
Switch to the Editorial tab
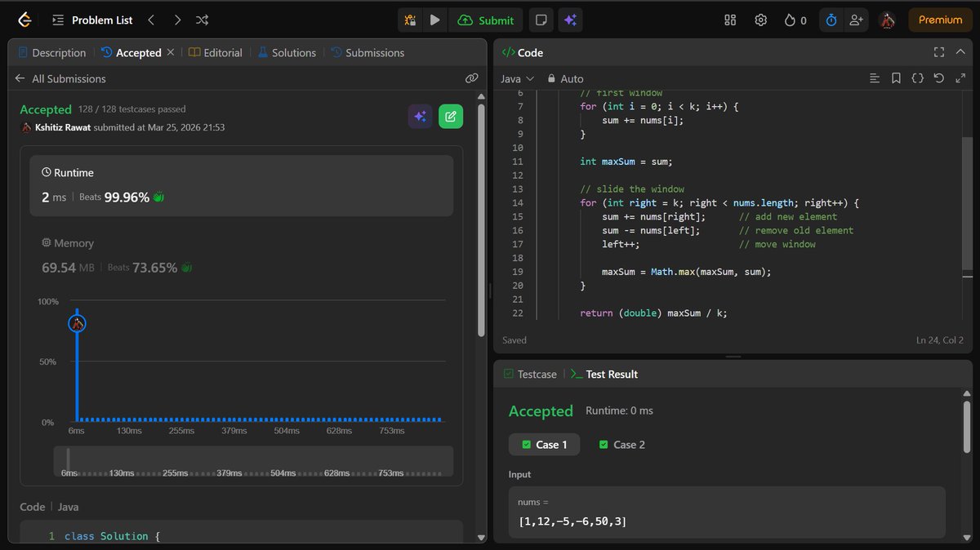[216, 52]
